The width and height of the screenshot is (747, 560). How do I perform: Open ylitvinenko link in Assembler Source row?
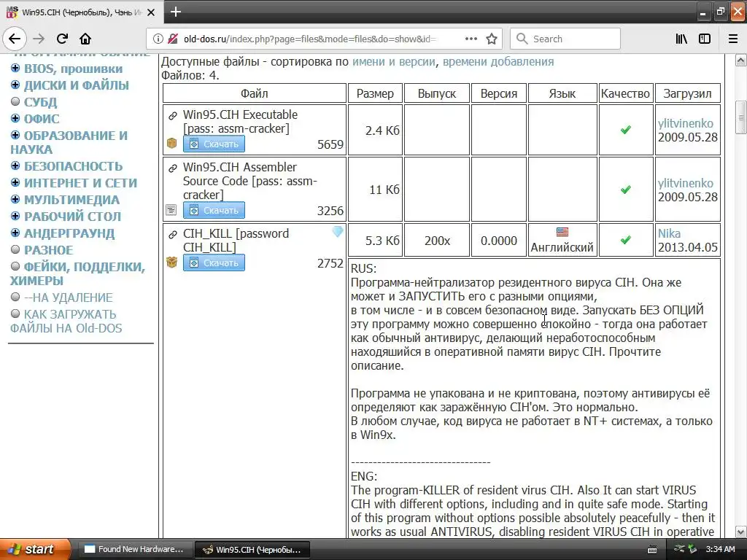tap(686, 183)
